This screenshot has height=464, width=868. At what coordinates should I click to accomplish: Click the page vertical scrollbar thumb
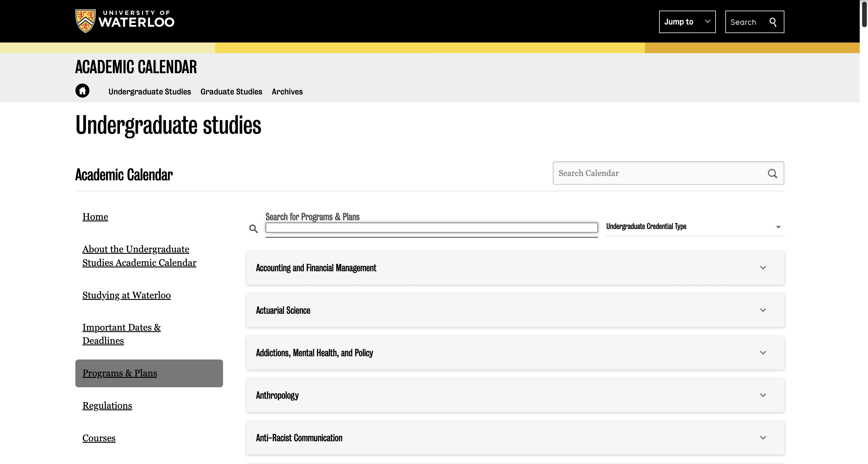864,14
